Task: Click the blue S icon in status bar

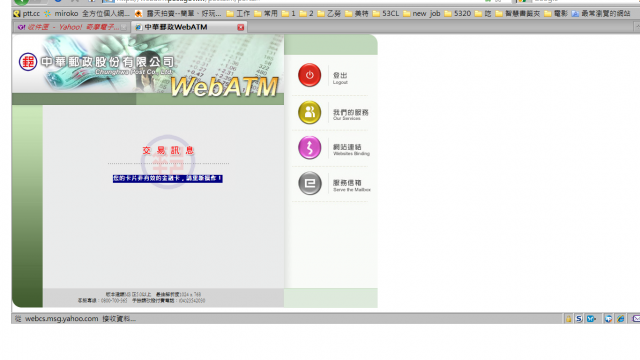Action: [579, 319]
